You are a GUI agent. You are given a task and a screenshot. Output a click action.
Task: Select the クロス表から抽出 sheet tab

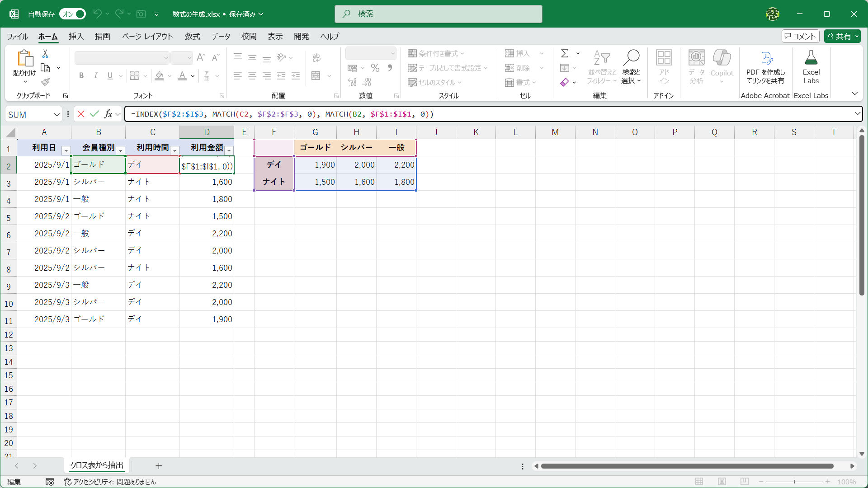coord(97,465)
